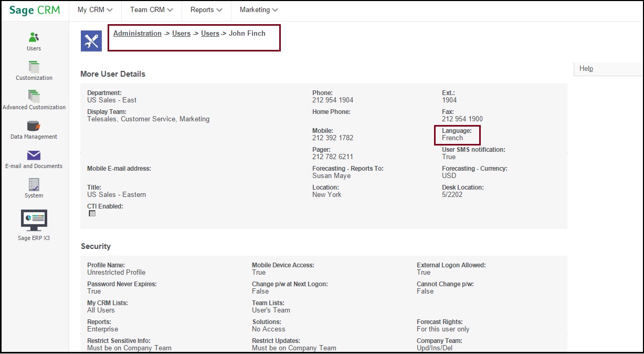This screenshot has height=354, width=644.
Task: Click the Security section heading
Action: tap(96, 246)
